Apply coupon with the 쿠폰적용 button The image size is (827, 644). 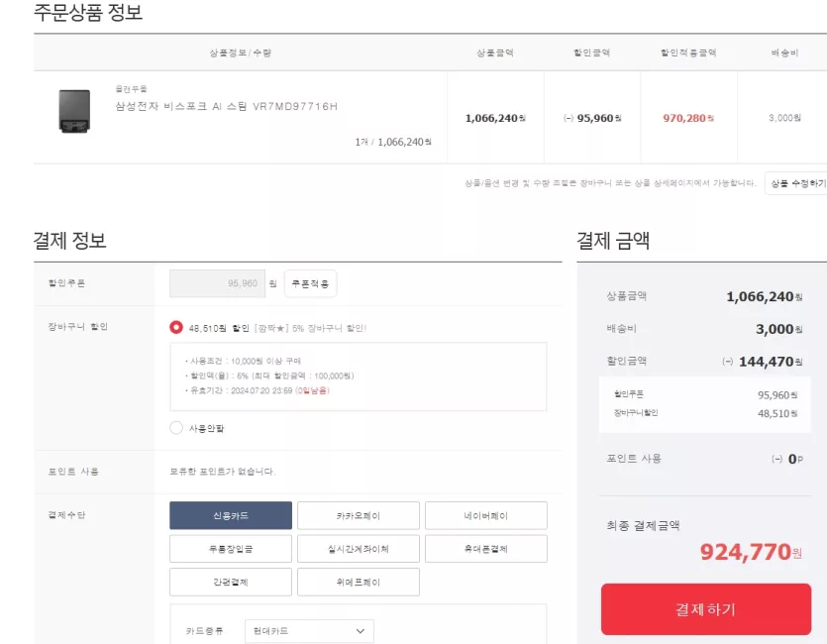click(x=310, y=283)
